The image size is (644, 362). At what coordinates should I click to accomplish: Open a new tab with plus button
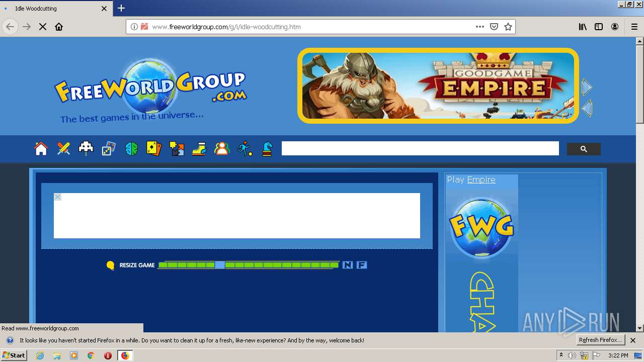pyautogui.click(x=121, y=8)
